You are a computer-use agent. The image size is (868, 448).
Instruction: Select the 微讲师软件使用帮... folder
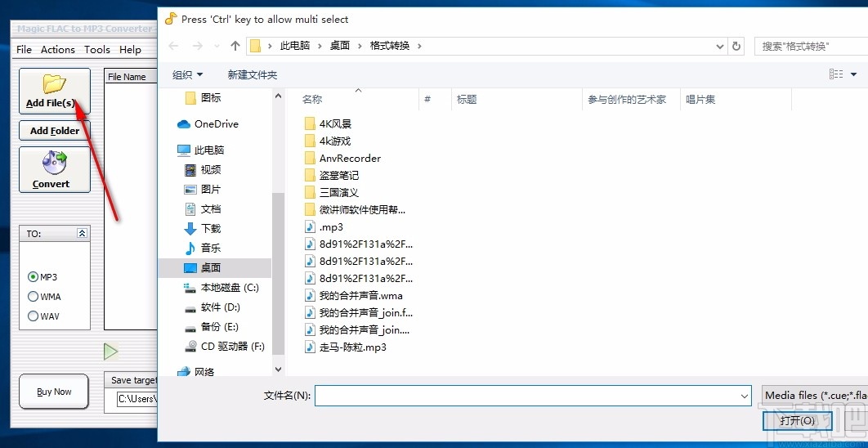click(x=355, y=210)
